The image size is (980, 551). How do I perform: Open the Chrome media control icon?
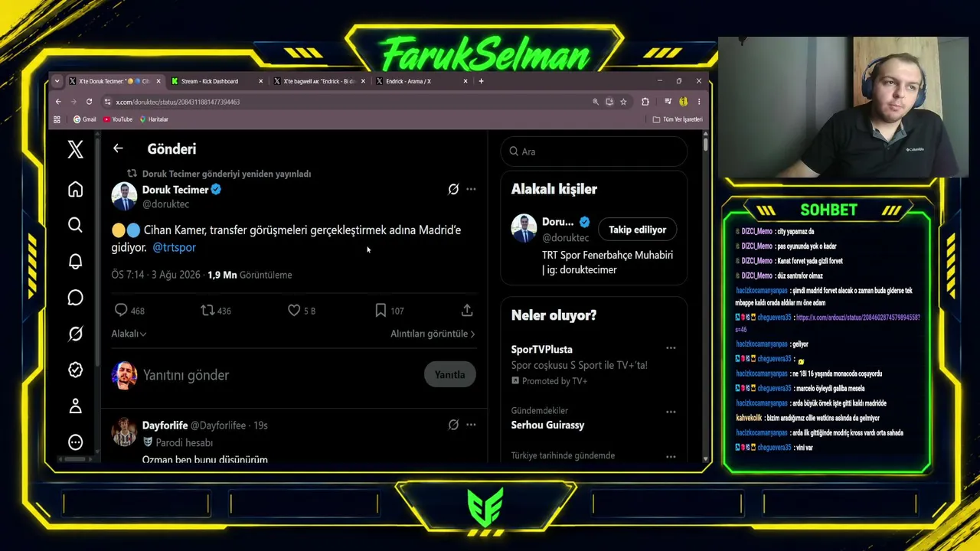tap(668, 102)
